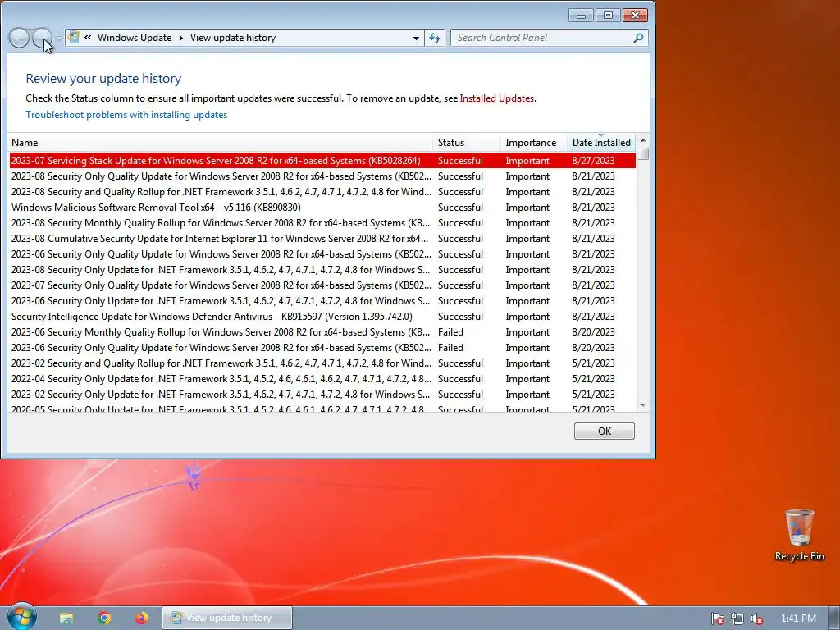Open the Windows Start menu
This screenshot has width=840, height=630.
(x=22, y=617)
